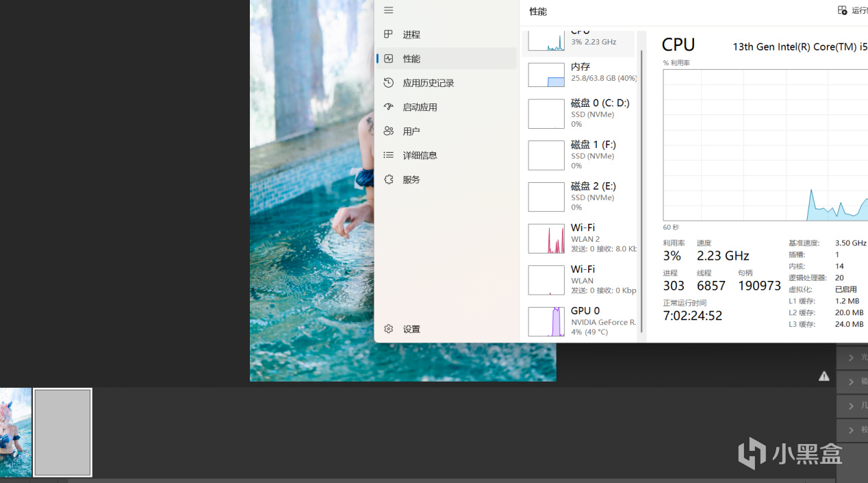Image resolution: width=868 pixels, height=483 pixels.
Task: Select 磁盘 0 (C: D:) item
Action: pyautogui.click(x=578, y=113)
